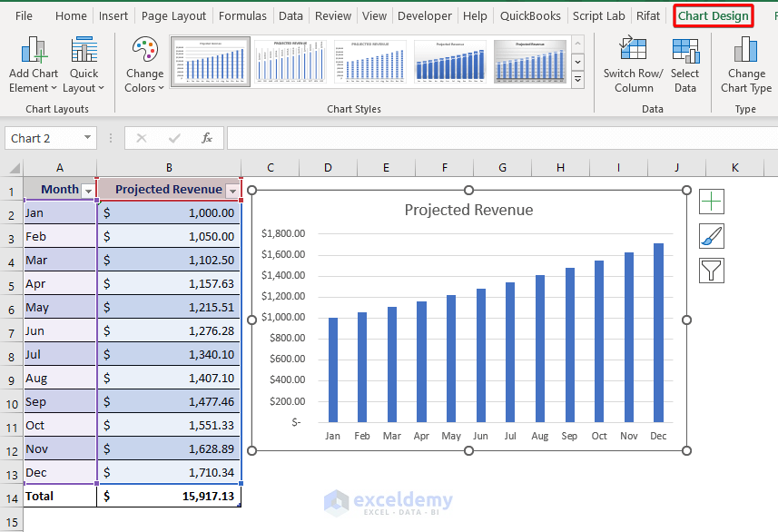Screen dimensions: 778x532
Task: Click the Insert Function fx icon
Action: pos(207,138)
